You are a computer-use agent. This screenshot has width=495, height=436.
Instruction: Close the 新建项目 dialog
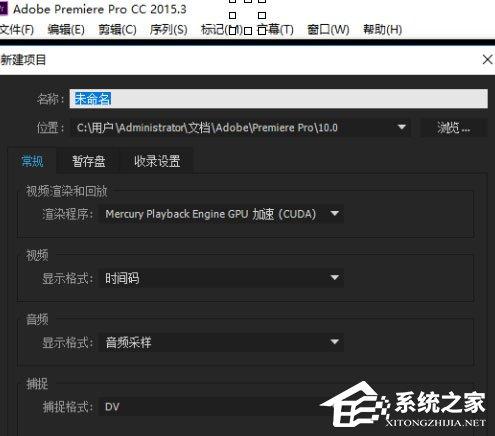click(x=487, y=60)
